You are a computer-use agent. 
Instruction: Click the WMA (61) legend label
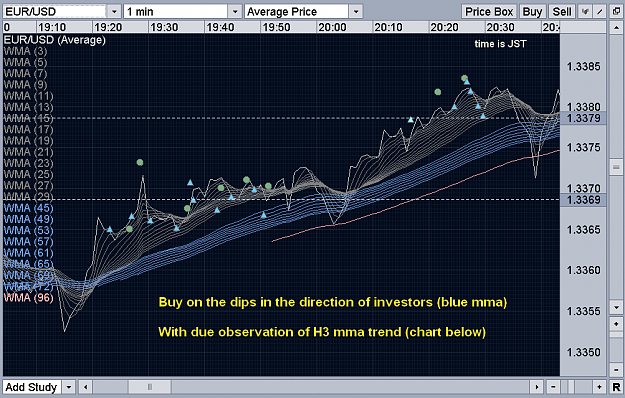pyautogui.click(x=28, y=253)
